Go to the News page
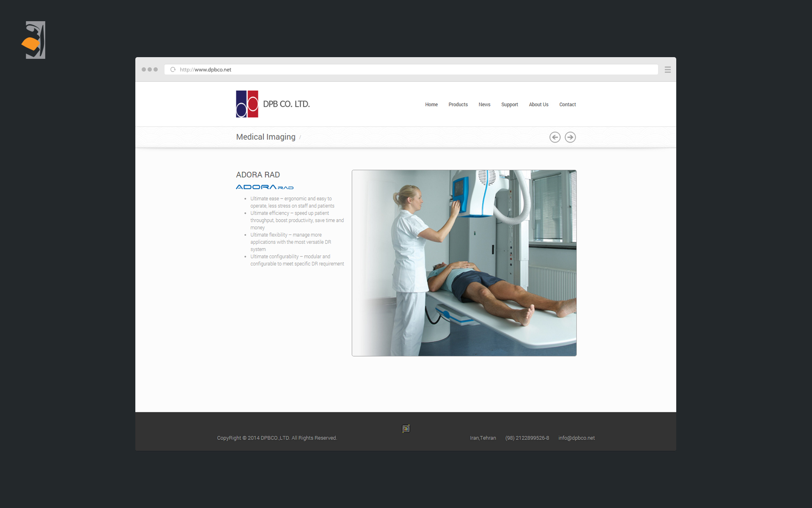 click(x=484, y=105)
